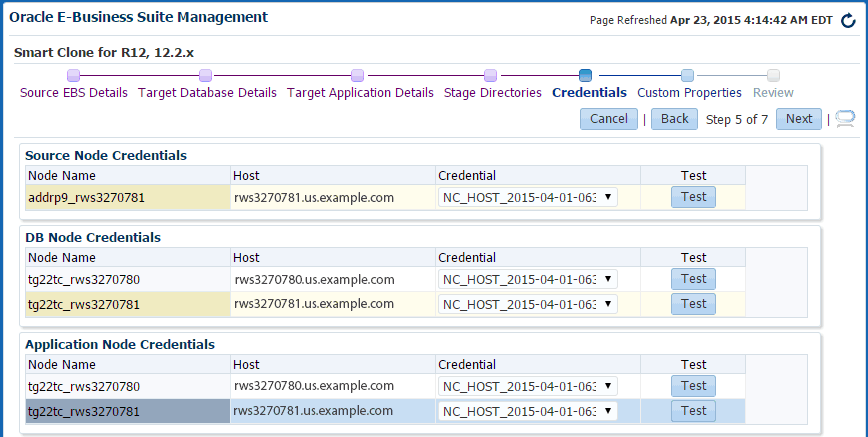Click the Oracle E-Business Suite Management title
868x437 pixels.
(139, 17)
